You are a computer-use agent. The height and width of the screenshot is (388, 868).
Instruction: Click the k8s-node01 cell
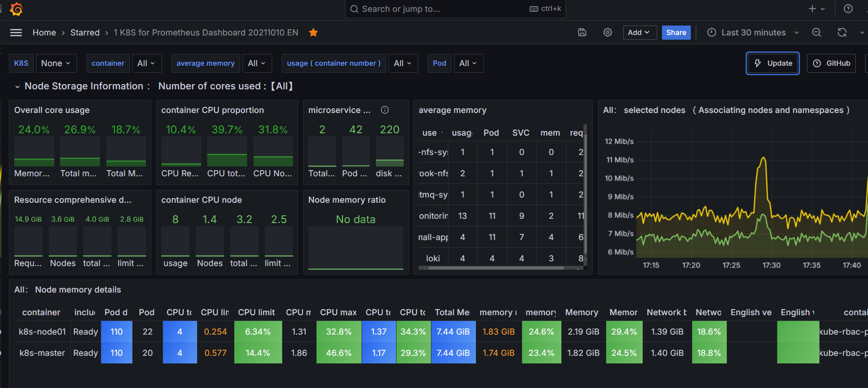42,332
